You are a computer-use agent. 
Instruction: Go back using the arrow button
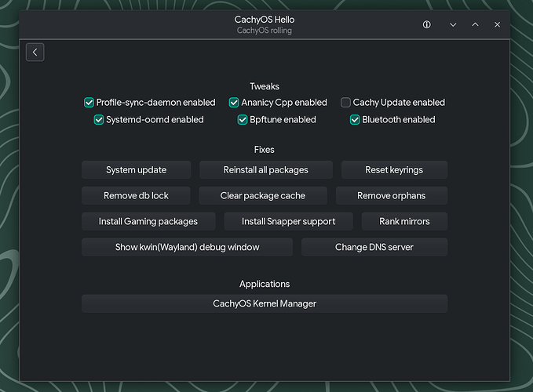(35, 52)
